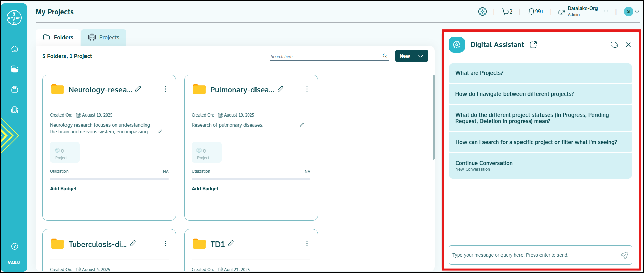Click the Digital Assistant message input field
This screenshot has height=273, width=644.
click(x=533, y=255)
